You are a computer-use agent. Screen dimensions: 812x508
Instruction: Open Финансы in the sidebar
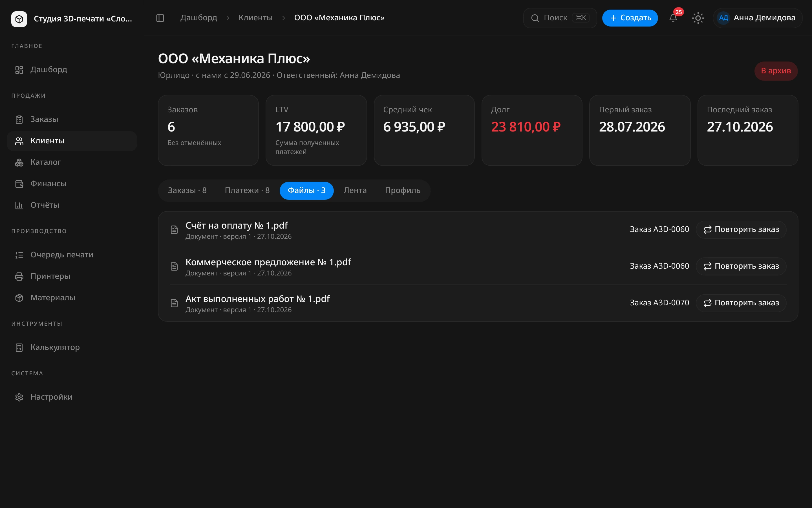tap(72, 184)
